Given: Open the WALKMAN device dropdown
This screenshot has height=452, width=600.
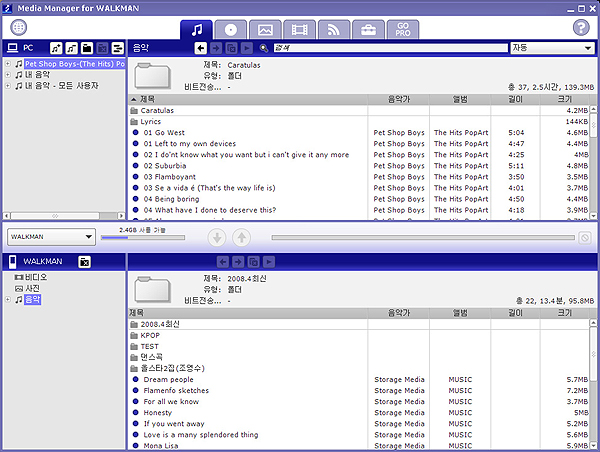Looking at the screenshot, I should 51,237.
